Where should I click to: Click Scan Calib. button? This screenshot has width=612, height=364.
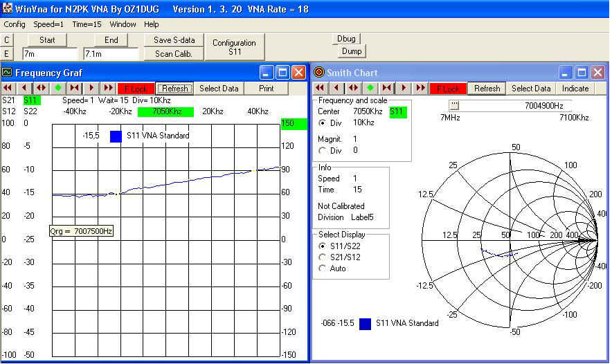click(174, 54)
